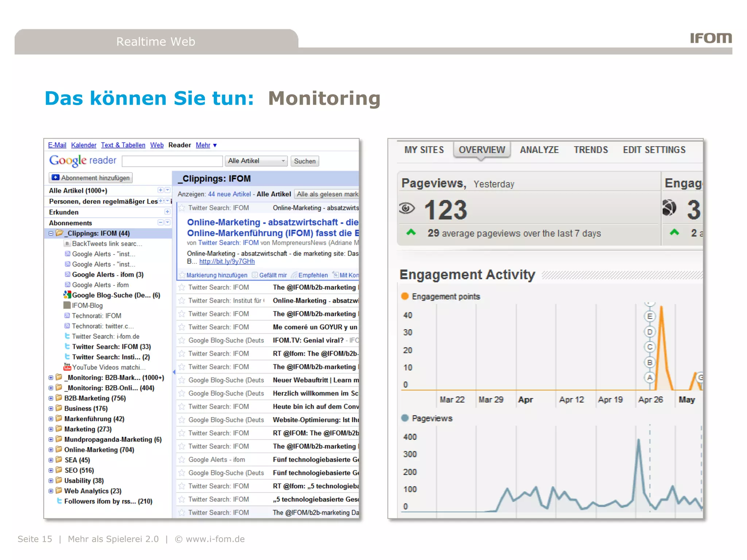Screen dimensions: 747x560
Task: Star the Google Alerts 'Fünf technologiebasierte' article
Action: pos(182,460)
